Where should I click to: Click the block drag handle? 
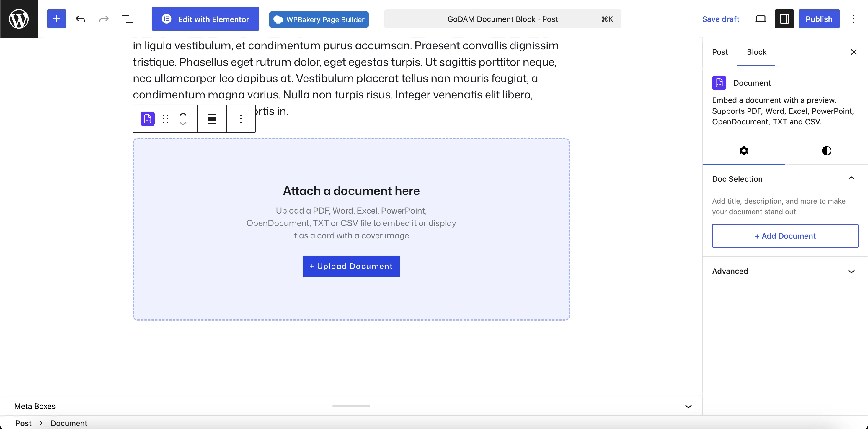pyautogui.click(x=165, y=119)
